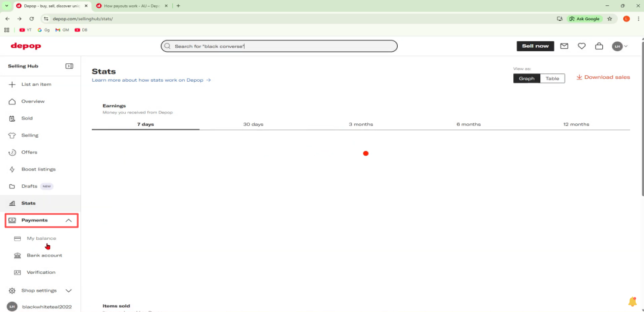The width and height of the screenshot is (644, 312).
Task: Select the 12 months earnings tab
Action: (576, 124)
